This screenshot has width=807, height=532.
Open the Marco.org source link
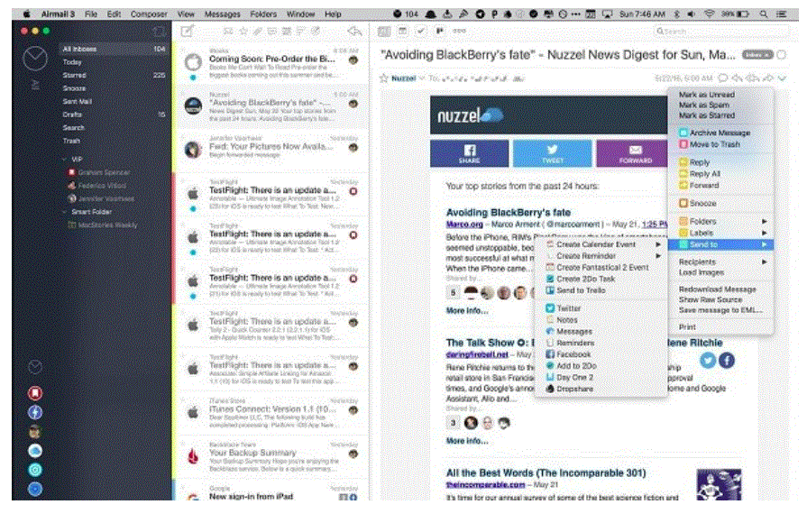pos(464,225)
